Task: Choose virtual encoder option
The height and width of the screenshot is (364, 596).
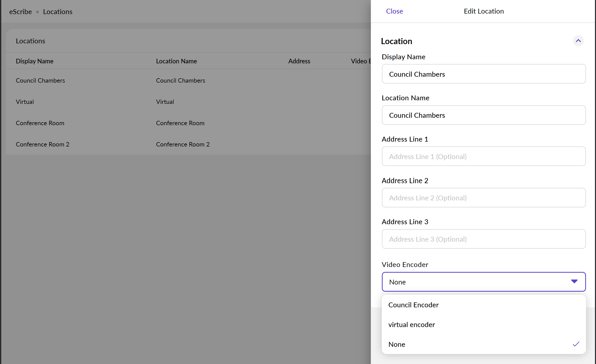Action: (x=411, y=324)
